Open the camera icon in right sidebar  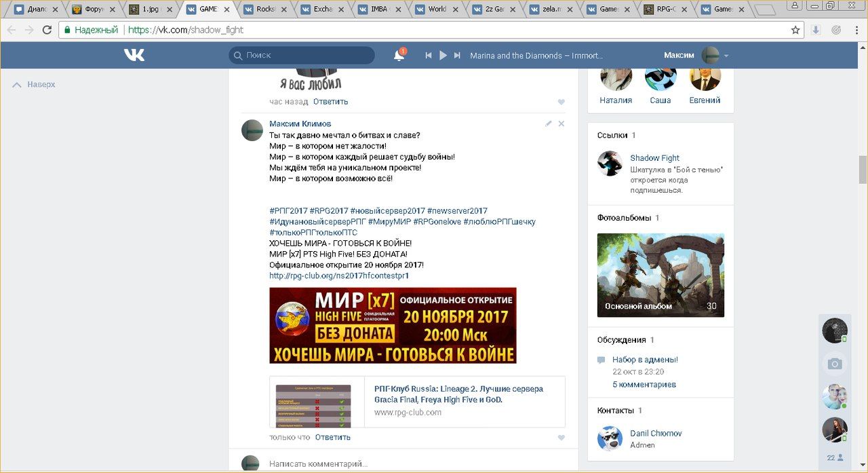[835, 364]
